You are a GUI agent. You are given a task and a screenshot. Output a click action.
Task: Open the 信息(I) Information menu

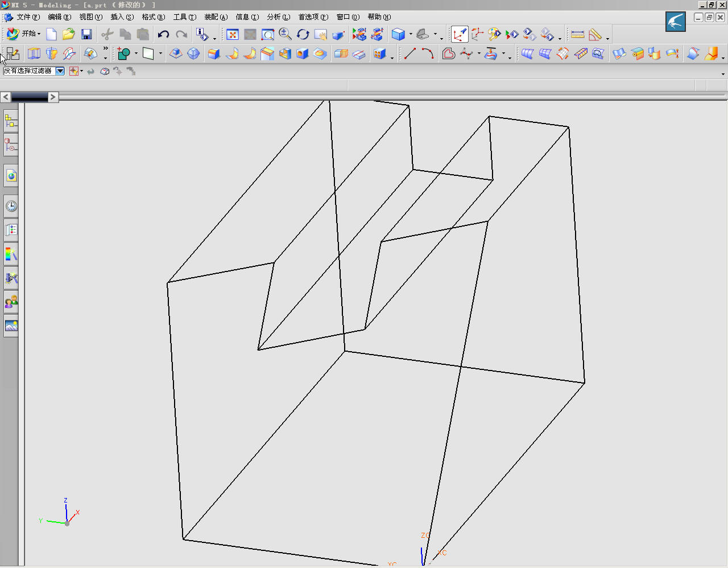pyautogui.click(x=247, y=17)
